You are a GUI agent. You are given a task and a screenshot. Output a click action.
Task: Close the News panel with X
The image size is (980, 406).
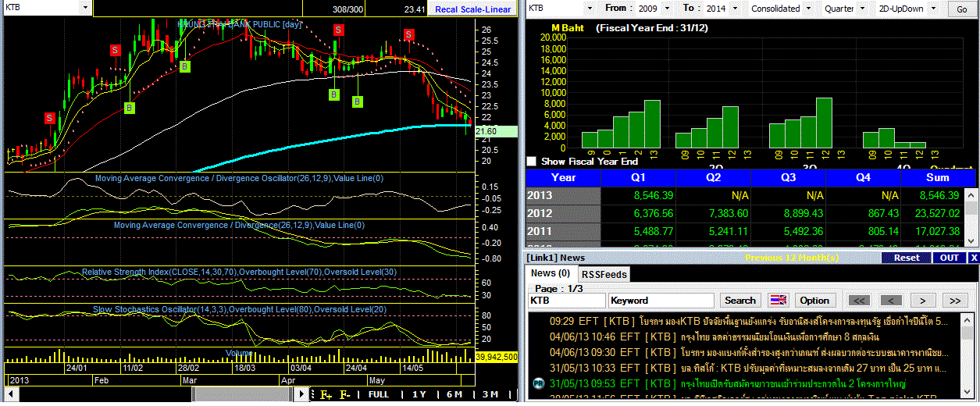point(974,258)
